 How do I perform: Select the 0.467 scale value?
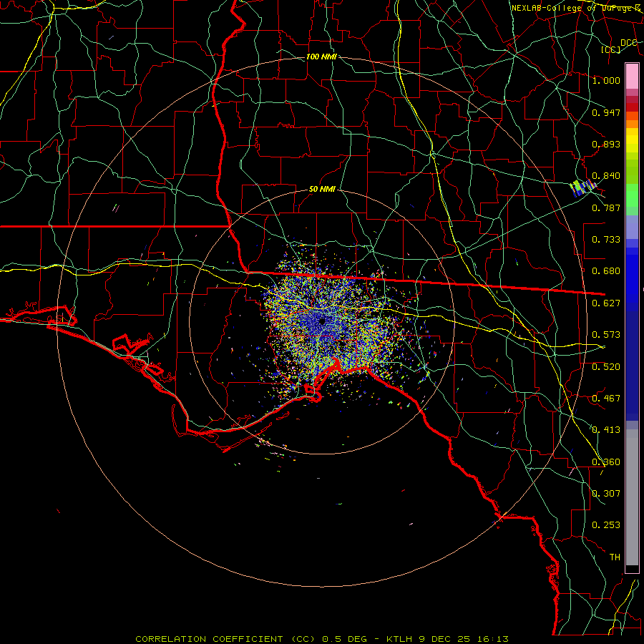606,399
